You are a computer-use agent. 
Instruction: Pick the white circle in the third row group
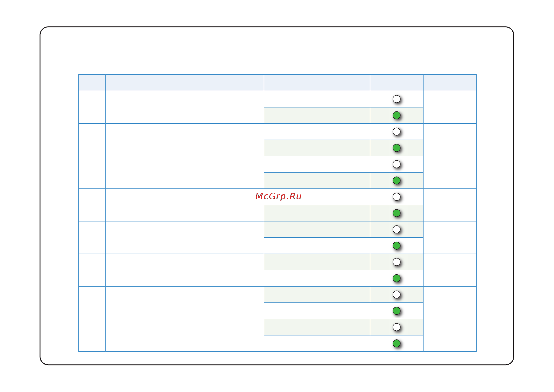(x=397, y=164)
